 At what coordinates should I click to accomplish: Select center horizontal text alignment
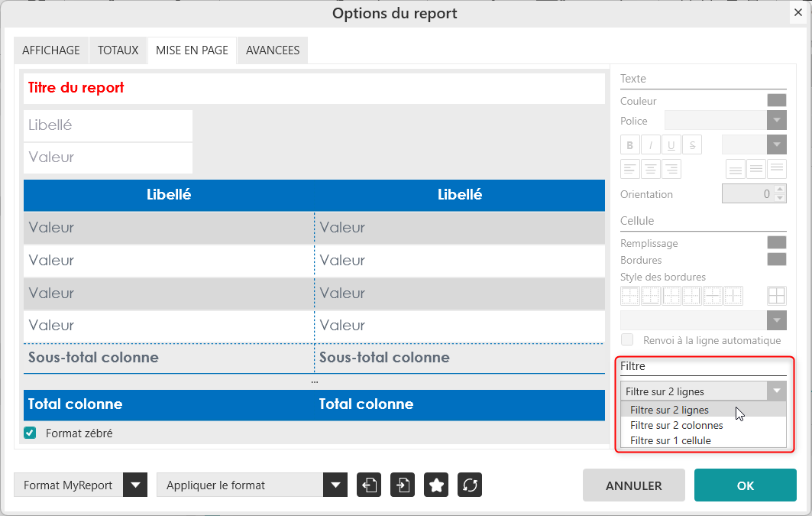coord(651,169)
